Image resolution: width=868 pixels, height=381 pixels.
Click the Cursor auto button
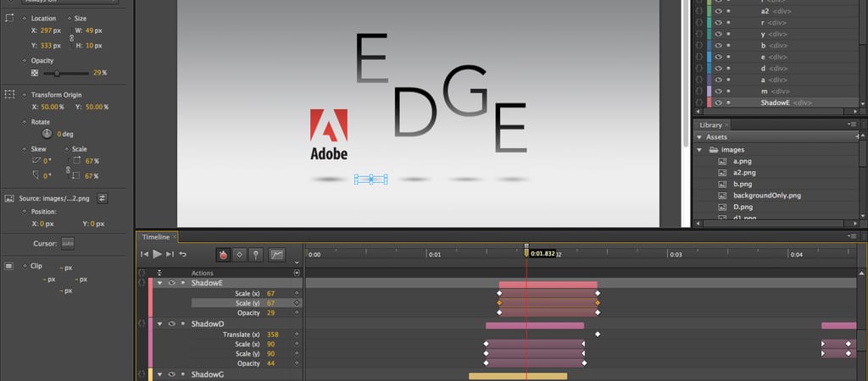(x=68, y=244)
